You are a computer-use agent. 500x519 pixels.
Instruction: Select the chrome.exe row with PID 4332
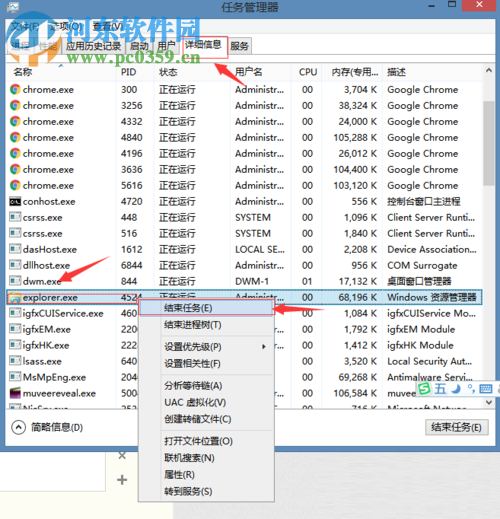tap(244, 121)
